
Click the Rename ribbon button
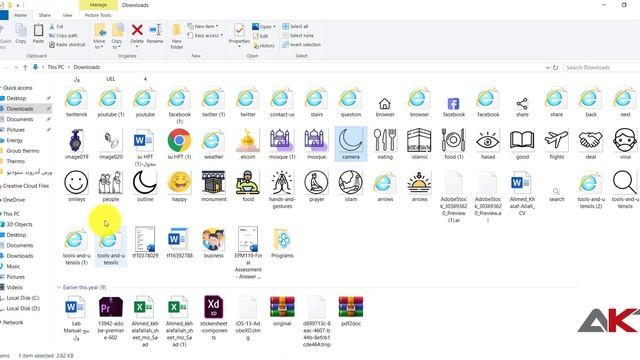pyautogui.click(x=155, y=33)
